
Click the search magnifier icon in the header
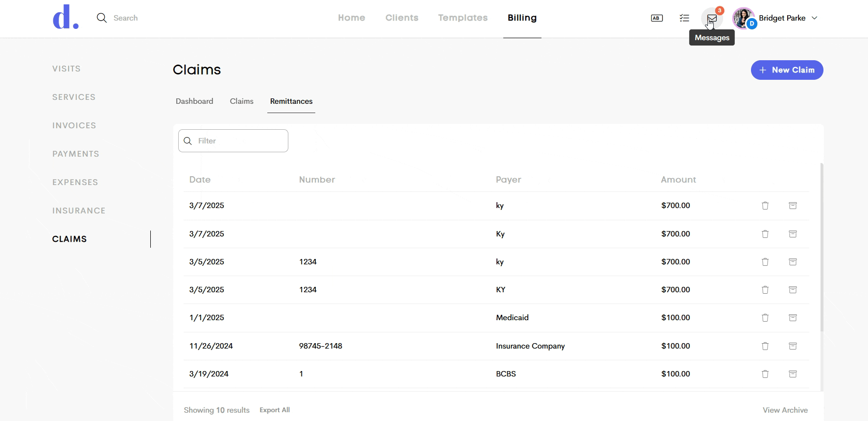pyautogui.click(x=102, y=18)
